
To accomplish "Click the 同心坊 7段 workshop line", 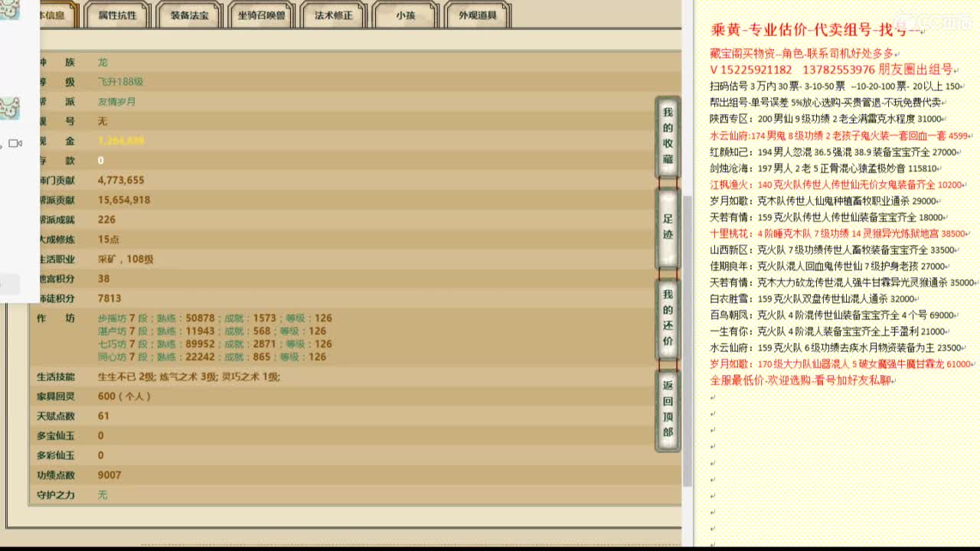I will click(212, 357).
